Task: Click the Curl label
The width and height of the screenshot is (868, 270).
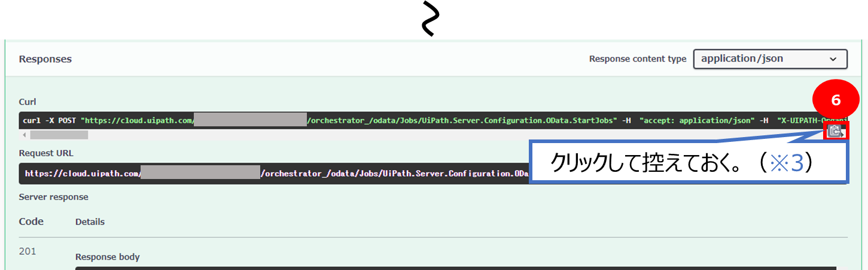Action: [x=28, y=102]
